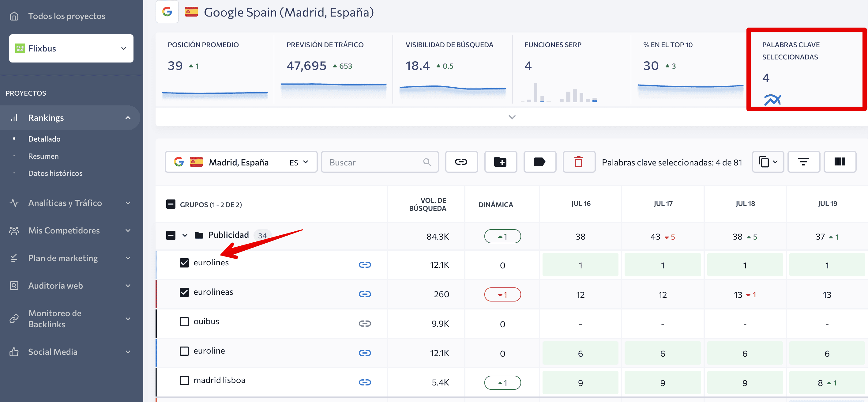Image resolution: width=868 pixels, height=402 pixels.
Task: Check the ouibus keyword checkbox
Action: pos(184,321)
